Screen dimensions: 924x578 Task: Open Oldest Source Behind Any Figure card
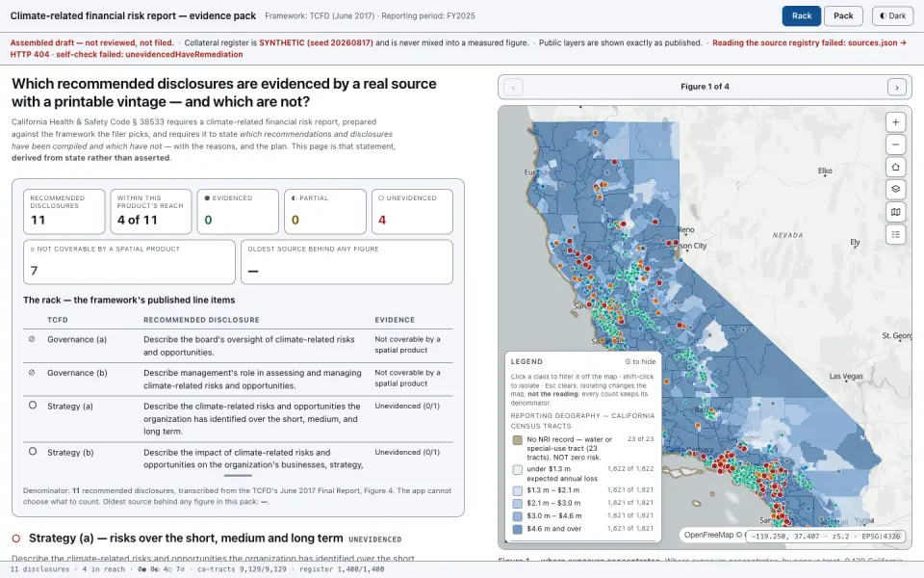(x=347, y=262)
